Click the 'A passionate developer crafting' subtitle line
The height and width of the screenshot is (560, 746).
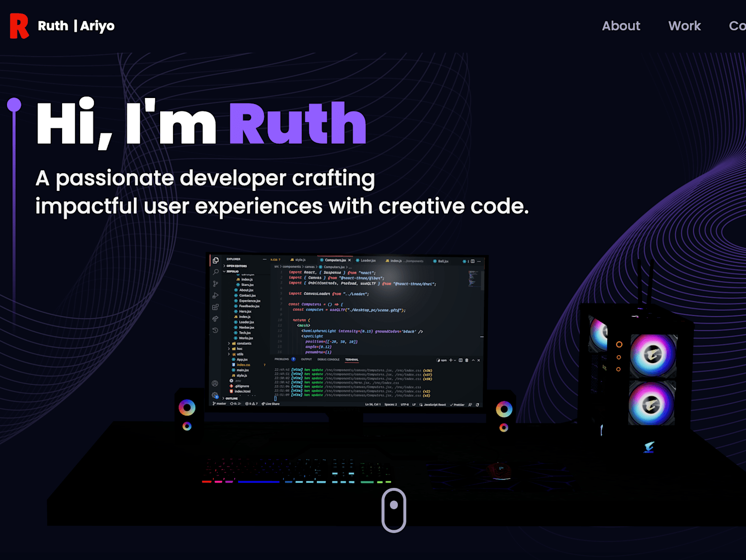pyautogui.click(x=205, y=179)
